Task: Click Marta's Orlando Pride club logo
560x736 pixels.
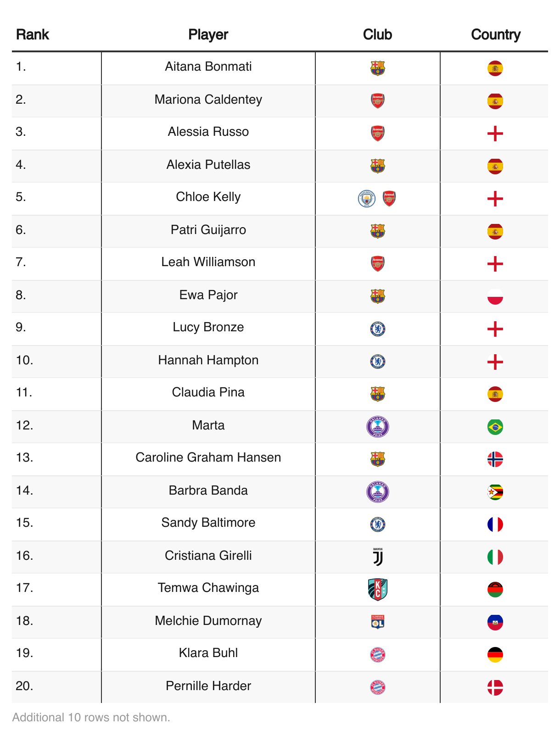Action: point(377,427)
